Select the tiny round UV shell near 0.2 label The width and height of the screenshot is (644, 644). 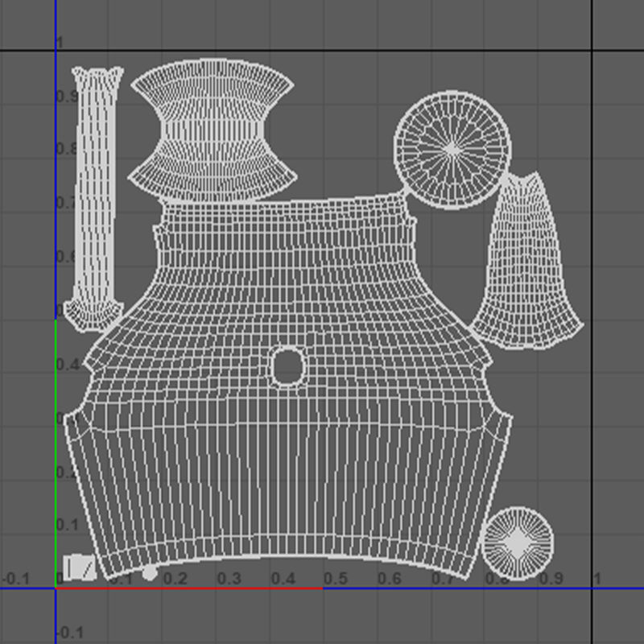150,572
